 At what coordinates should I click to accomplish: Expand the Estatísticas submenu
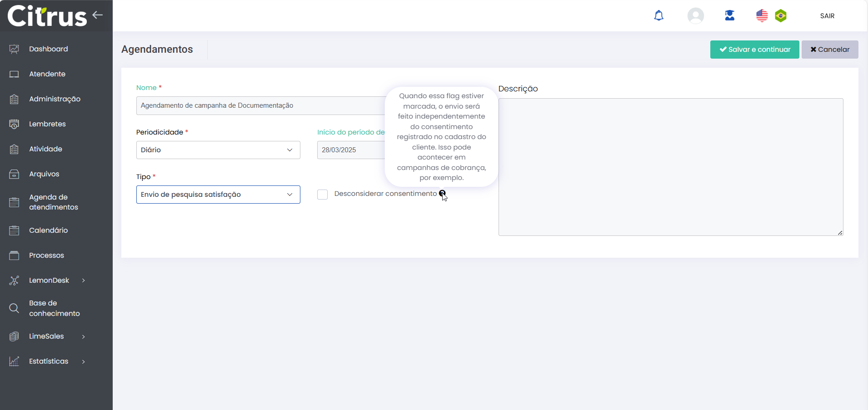(x=84, y=362)
